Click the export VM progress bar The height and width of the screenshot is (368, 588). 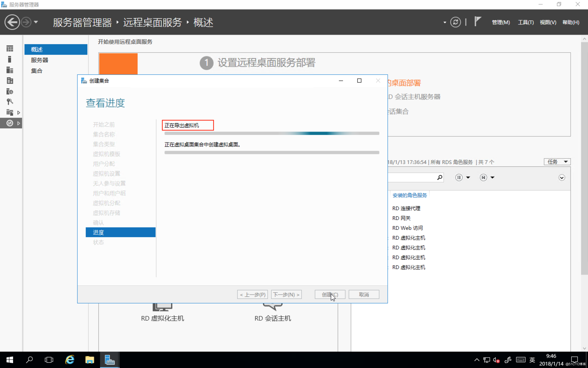(x=272, y=133)
